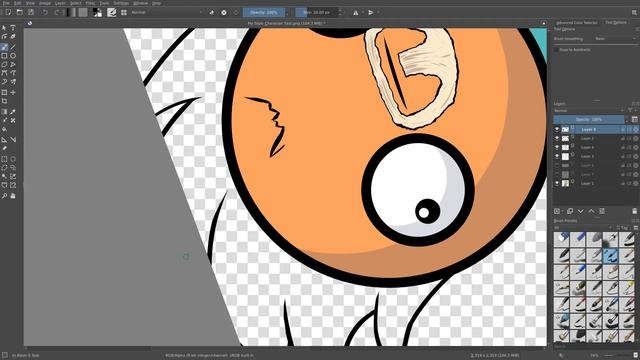Click the foreground/background color swatch

97,13
